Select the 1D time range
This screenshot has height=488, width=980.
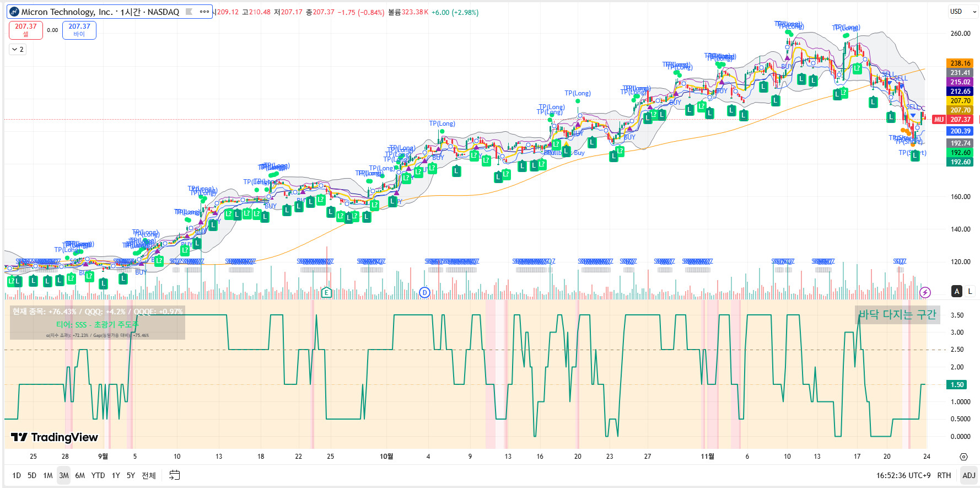click(x=17, y=475)
